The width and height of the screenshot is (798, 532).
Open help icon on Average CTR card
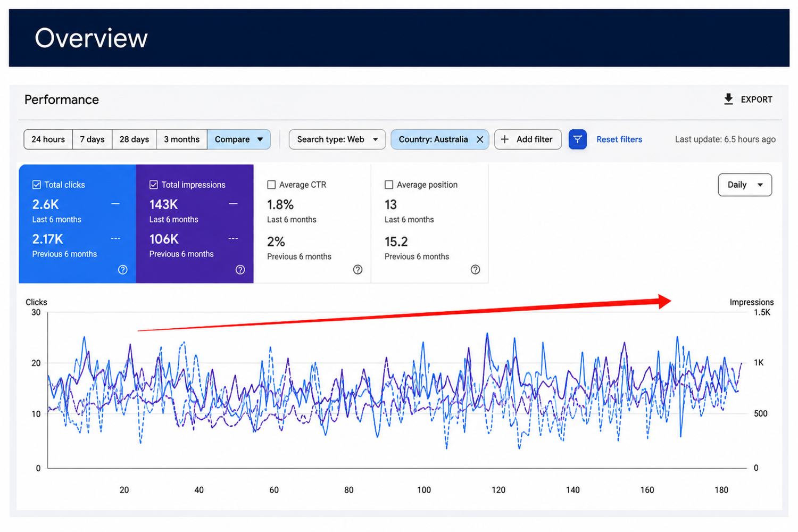(358, 270)
